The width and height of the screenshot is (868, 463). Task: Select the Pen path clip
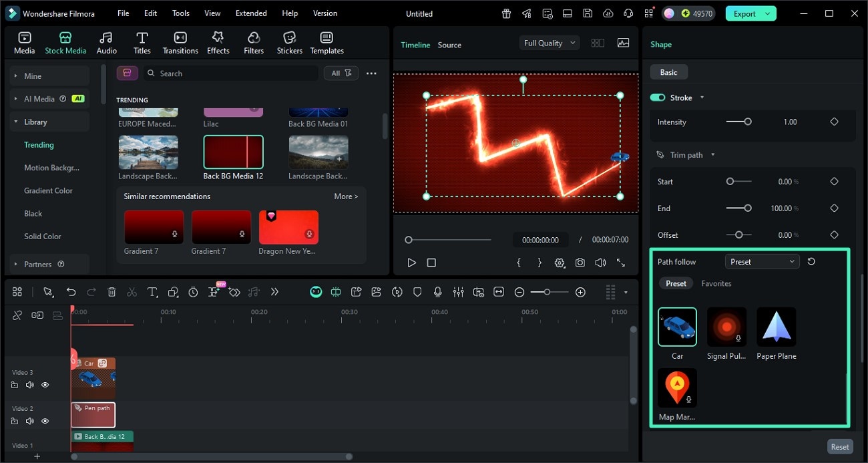pyautogui.click(x=93, y=415)
